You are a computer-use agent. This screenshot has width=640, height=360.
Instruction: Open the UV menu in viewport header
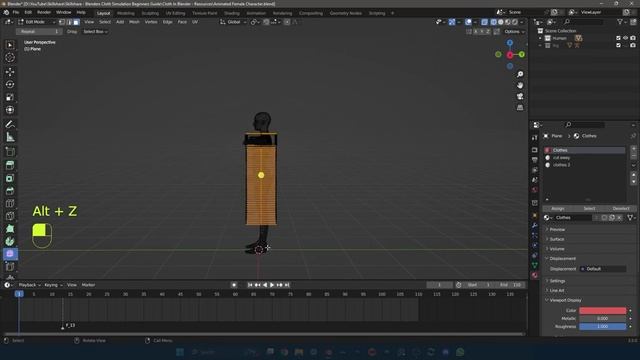click(x=195, y=22)
